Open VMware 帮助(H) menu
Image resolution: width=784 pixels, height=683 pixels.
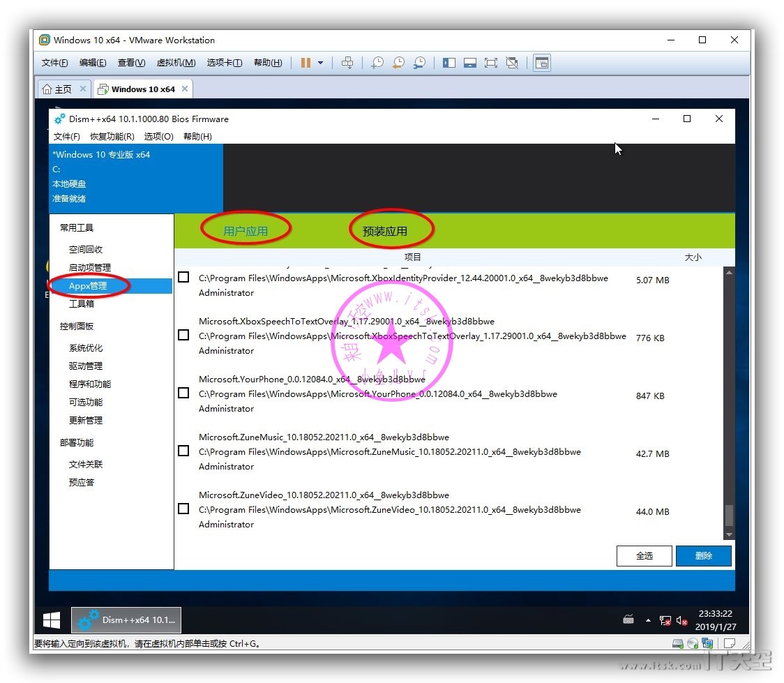click(268, 63)
